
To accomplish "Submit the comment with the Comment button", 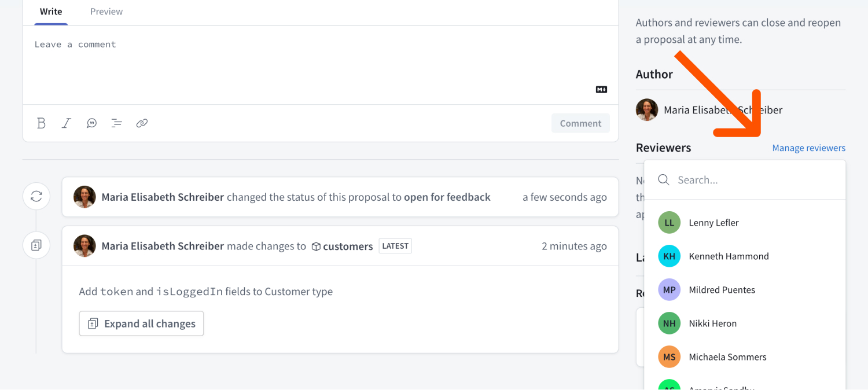I will [x=580, y=123].
